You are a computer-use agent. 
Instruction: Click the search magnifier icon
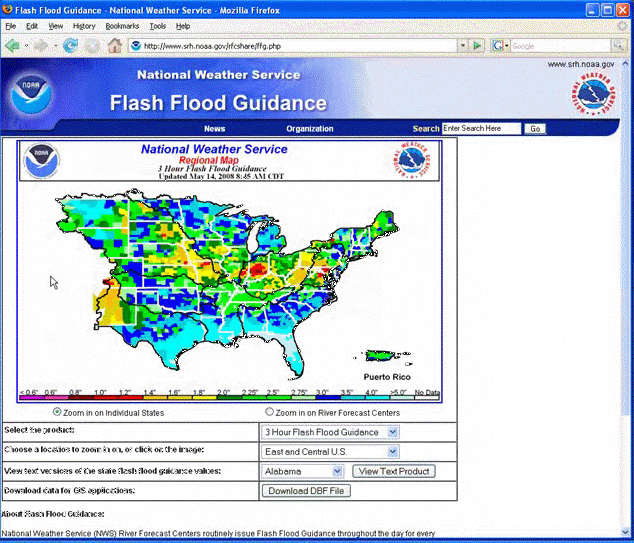[618, 46]
